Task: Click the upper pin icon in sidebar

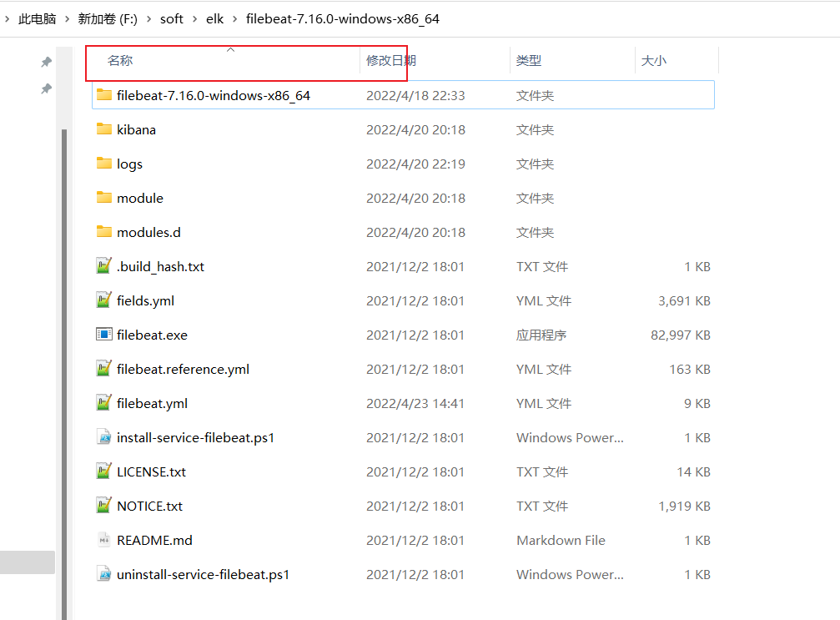Action: pos(47,62)
